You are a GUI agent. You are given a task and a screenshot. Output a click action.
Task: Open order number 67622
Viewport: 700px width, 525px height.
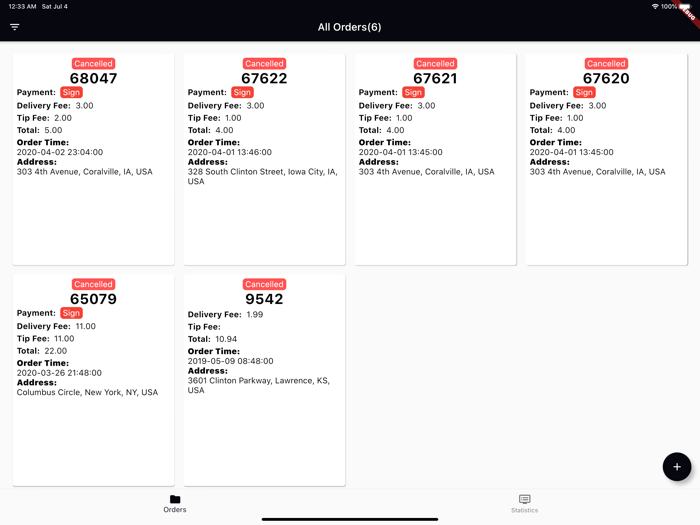(264, 78)
